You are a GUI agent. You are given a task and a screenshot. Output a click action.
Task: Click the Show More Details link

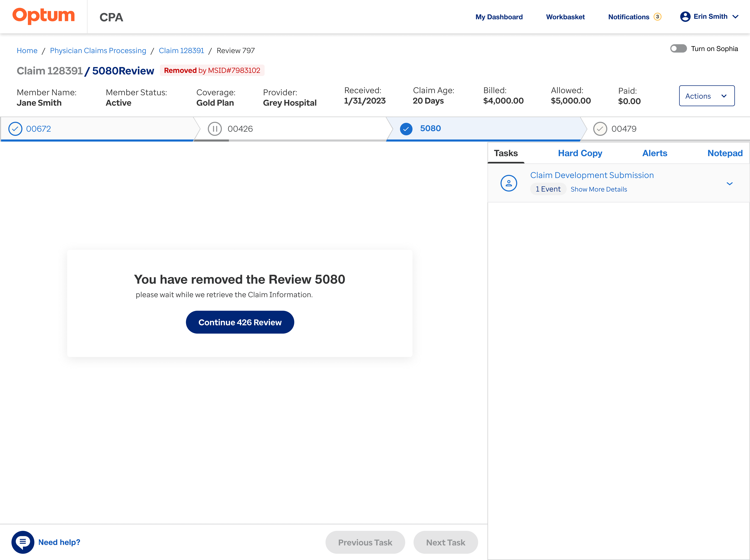598,189
